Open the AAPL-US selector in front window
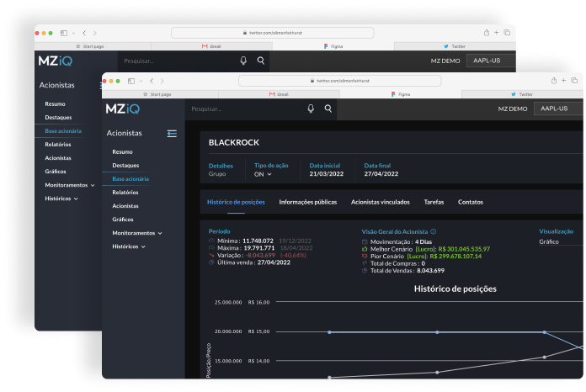 point(558,109)
